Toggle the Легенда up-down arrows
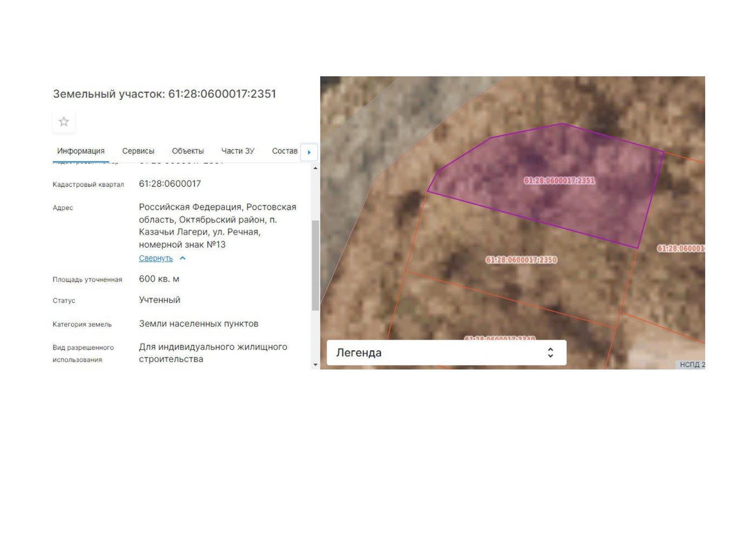The width and height of the screenshot is (756, 535). (550, 353)
